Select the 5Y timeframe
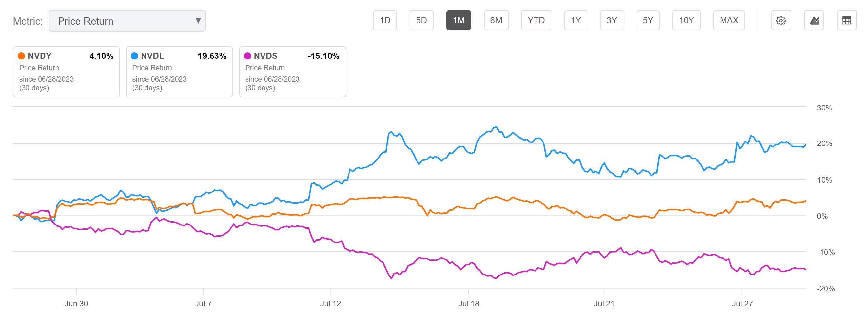This screenshot has height=317, width=868. click(648, 20)
